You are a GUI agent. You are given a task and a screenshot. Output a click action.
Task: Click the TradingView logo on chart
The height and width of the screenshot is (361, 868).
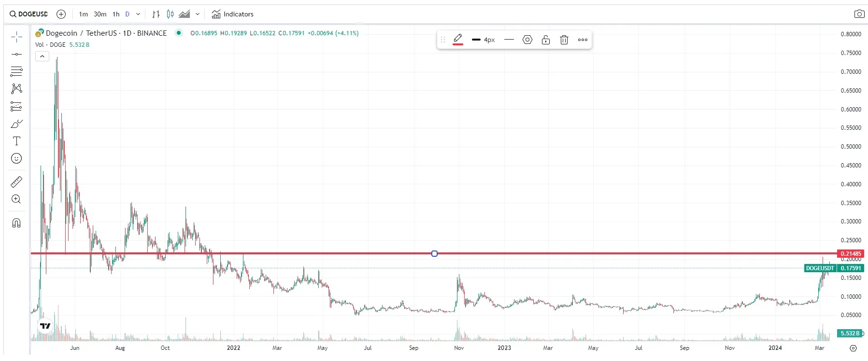45,326
